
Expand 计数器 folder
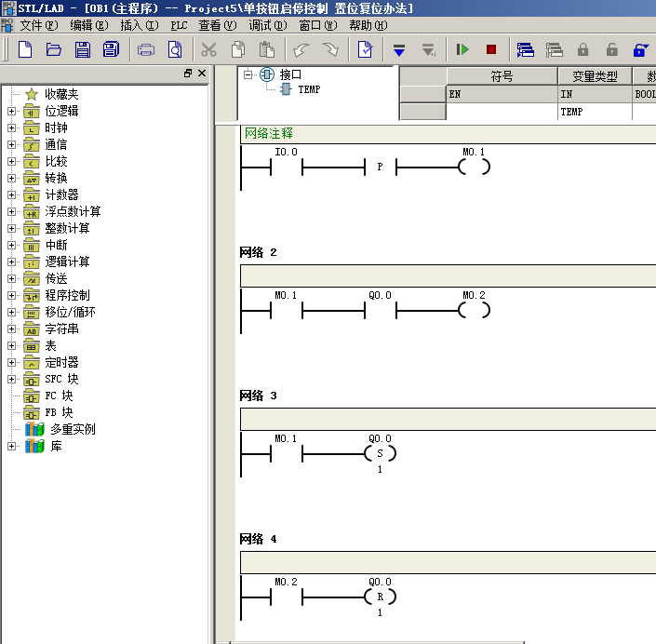(12, 195)
